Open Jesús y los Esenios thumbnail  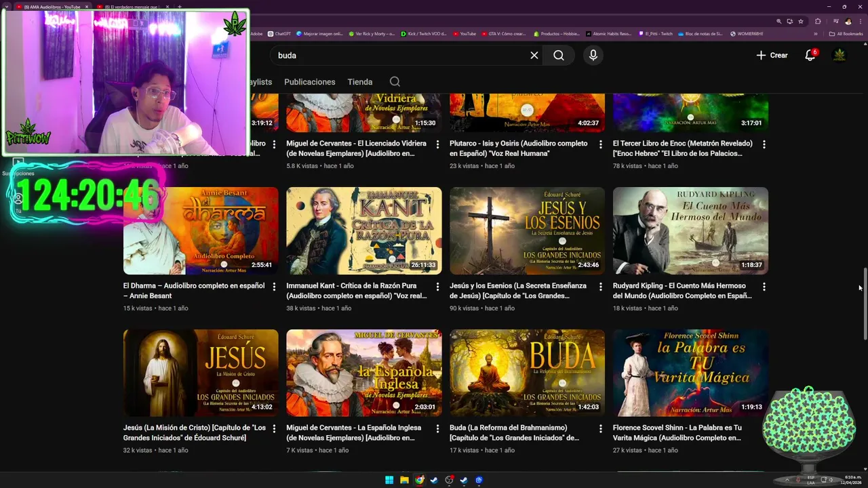coord(527,230)
